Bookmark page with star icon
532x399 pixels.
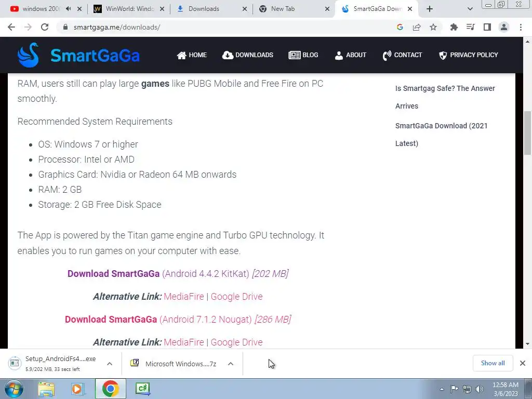(x=433, y=27)
